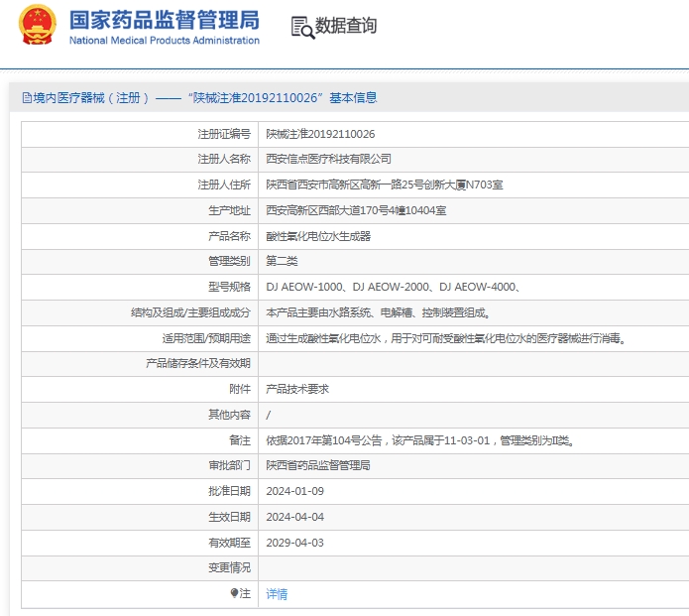Image resolution: width=689 pixels, height=616 pixels.
Task: Click the bulb icon beside 注
Action: click(234, 593)
